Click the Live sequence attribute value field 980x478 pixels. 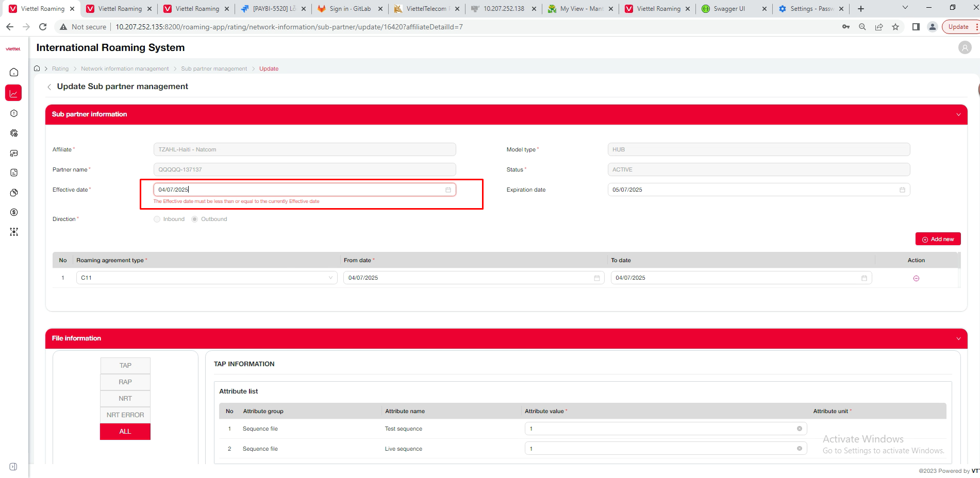[x=660, y=449]
